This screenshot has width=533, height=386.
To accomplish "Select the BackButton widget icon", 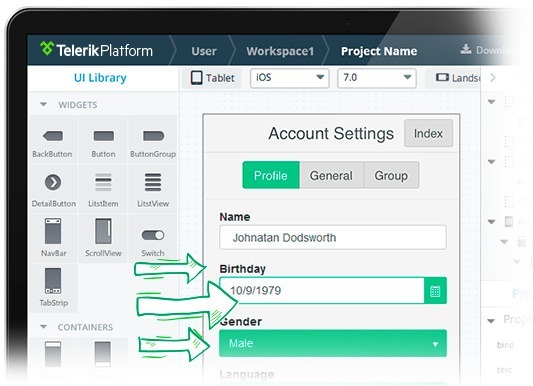I will (x=53, y=136).
